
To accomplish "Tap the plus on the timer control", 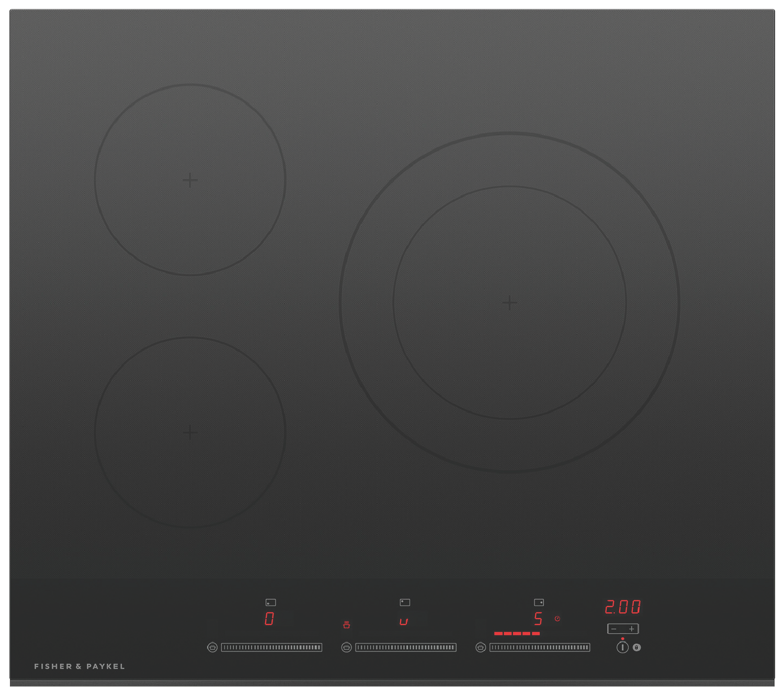I will tap(631, 629).
